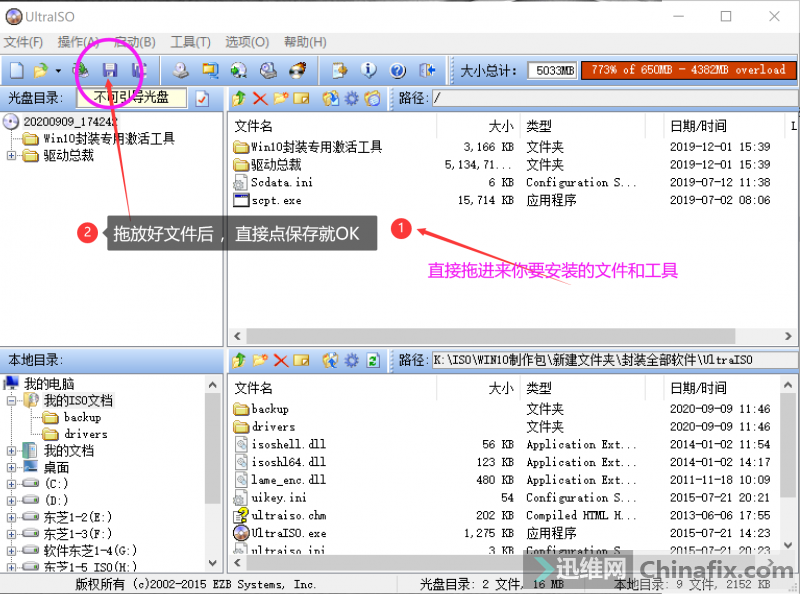Screen dimensions: 800x594
Task: Click the gear settings icon in disc pane toolbar
Action: [x=352, y=98]
